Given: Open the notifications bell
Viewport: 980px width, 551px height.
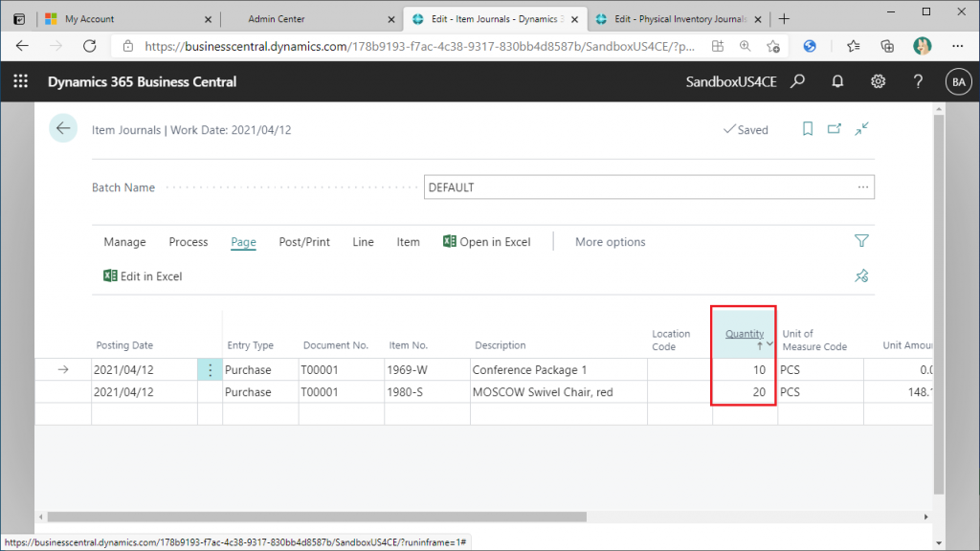Looking at the screenshot, I should pos(837,81).
